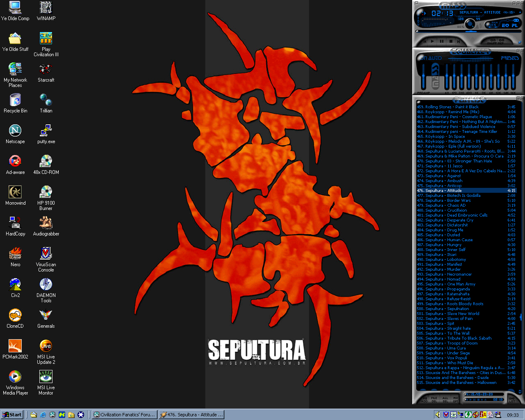Open the Audiograbber desktop icon
This screenshot has height=420, width=525.
coord(46,226)
